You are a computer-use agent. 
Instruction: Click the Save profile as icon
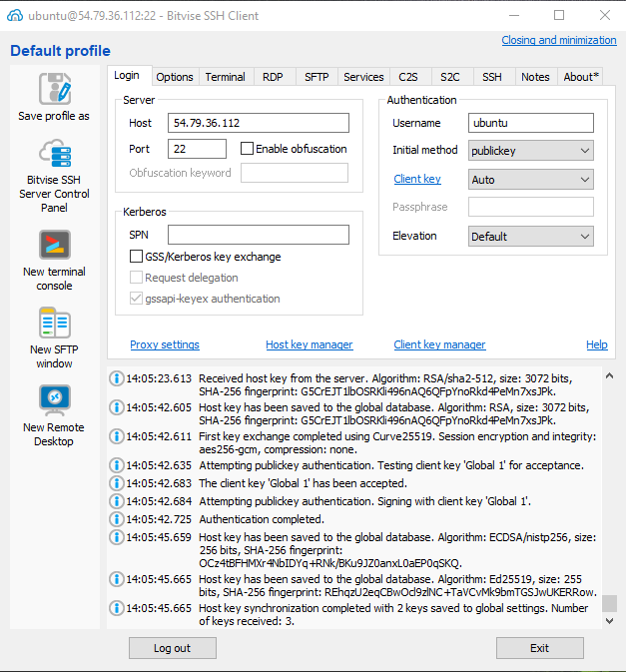coord(55,89)
